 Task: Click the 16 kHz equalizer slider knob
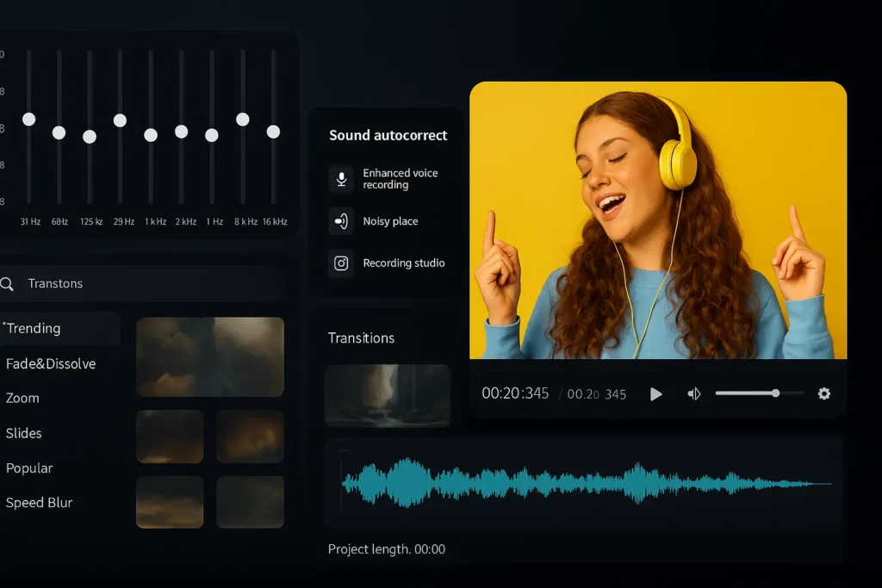273,132
